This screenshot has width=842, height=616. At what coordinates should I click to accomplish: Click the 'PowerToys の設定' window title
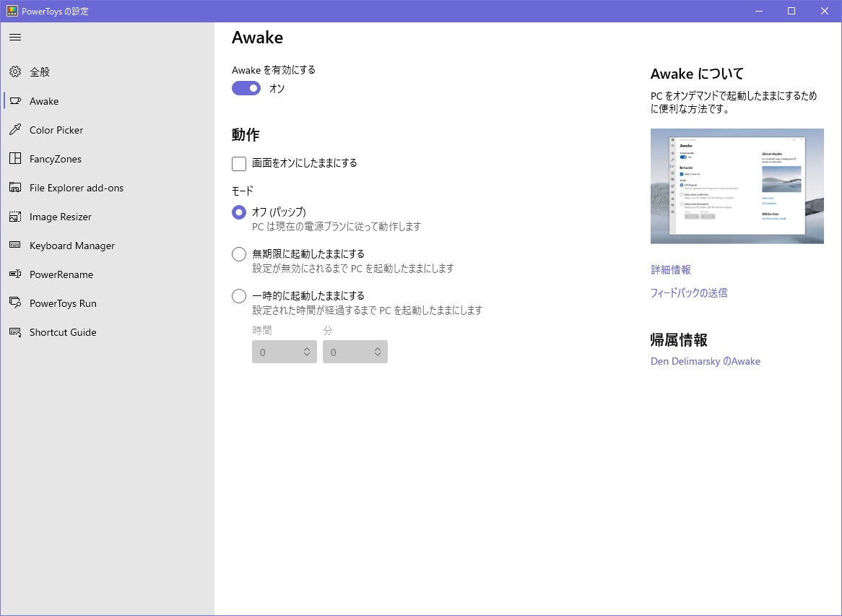(x=56, y=12)
